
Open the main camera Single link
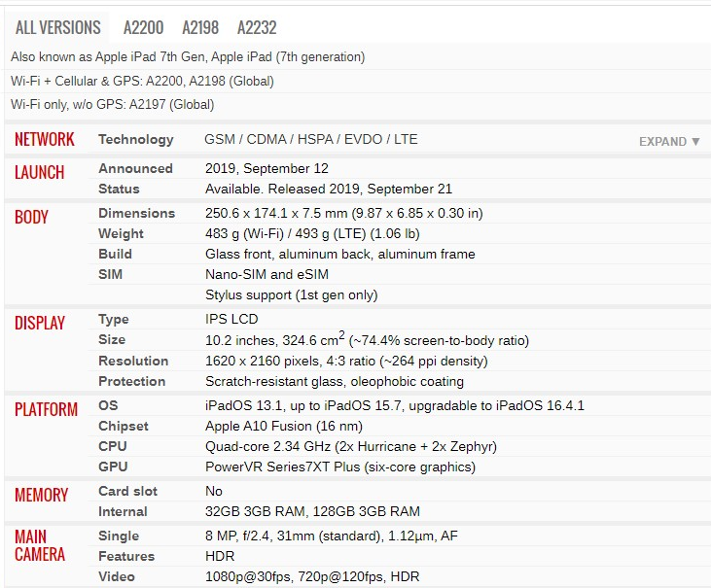[119, 536]
